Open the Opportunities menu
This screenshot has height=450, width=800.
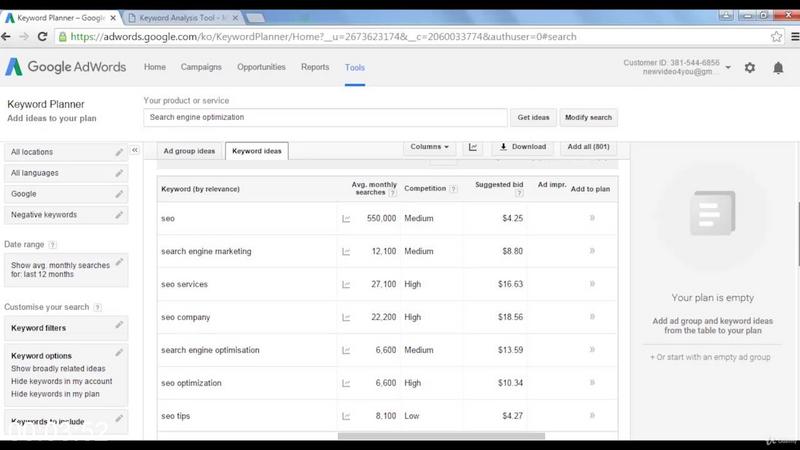pyautogui.click(x=261, y=67)
